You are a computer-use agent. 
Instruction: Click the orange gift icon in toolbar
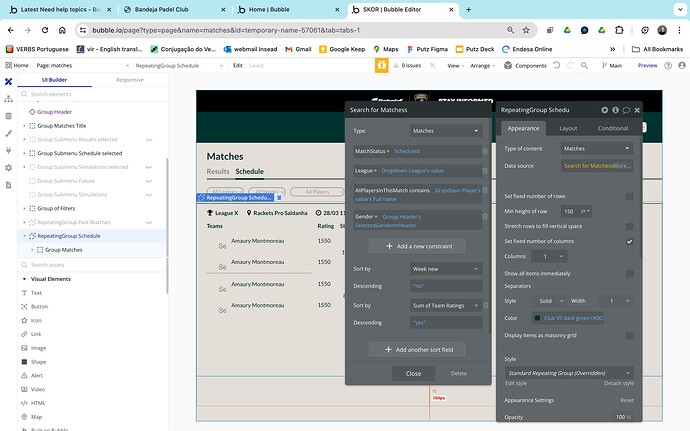tap(382, 65)
